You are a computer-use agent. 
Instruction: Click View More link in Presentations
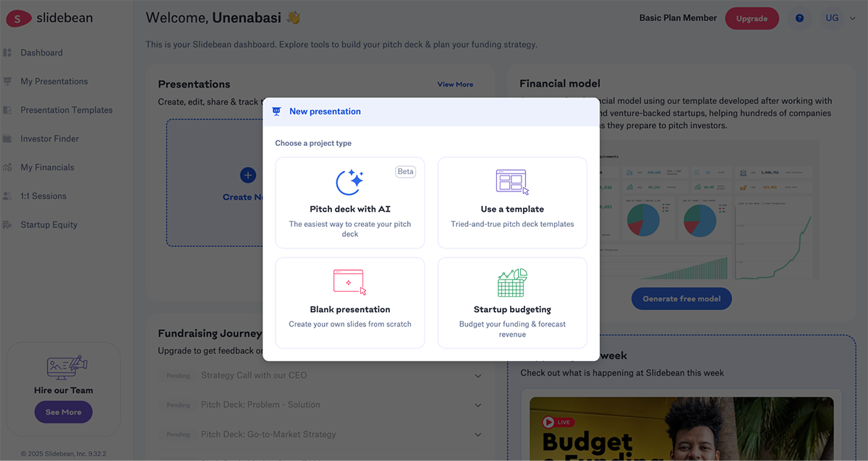click(455, 85)
